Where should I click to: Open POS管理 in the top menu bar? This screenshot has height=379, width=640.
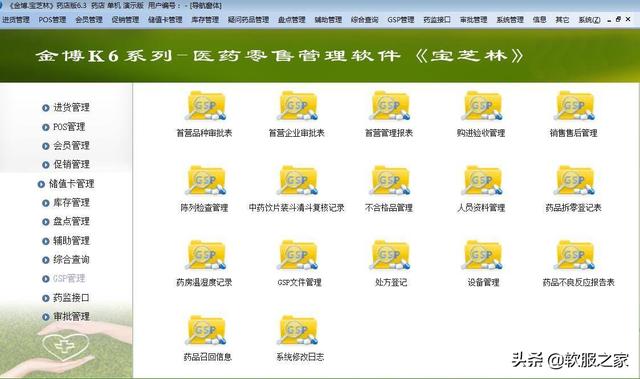point(52,20)
